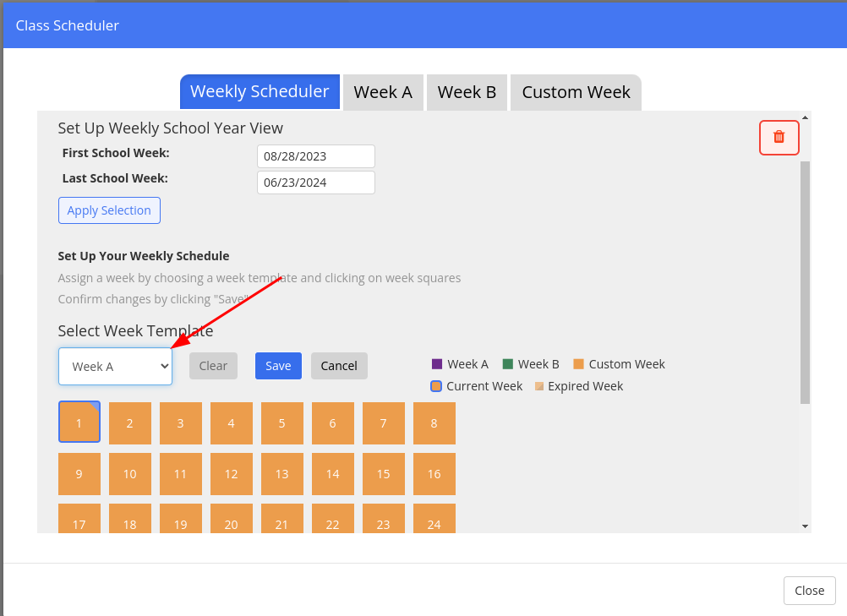Click the Week A purple legend swatch

click(x=437, y=364)
